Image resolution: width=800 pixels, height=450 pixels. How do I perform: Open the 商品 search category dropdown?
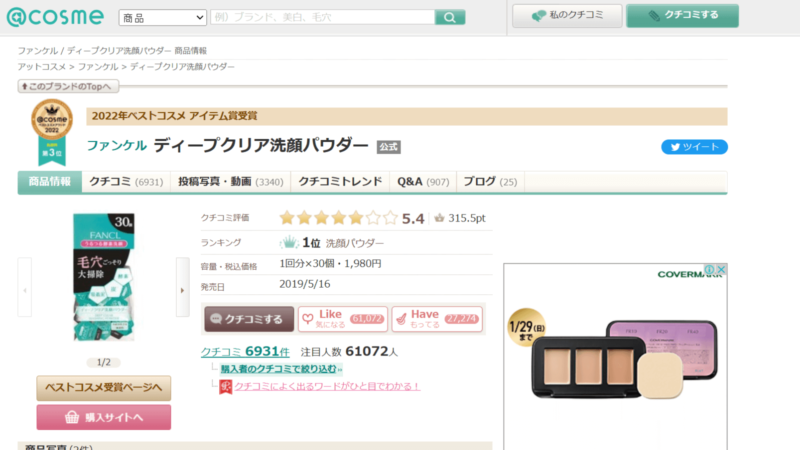coord(163,18)
